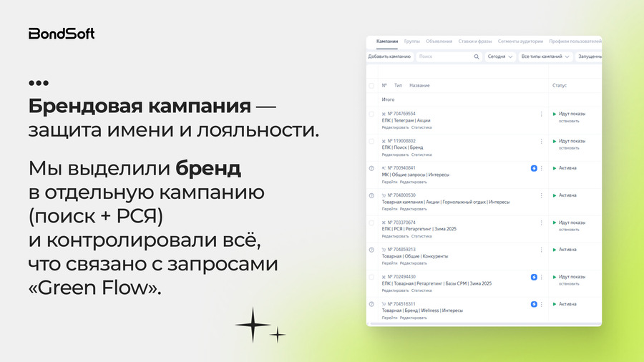The image size is (644, 362).
Task: Expand the Все типы кампаний dropdown
Action: pyautogui.click(x=545, y=57)
